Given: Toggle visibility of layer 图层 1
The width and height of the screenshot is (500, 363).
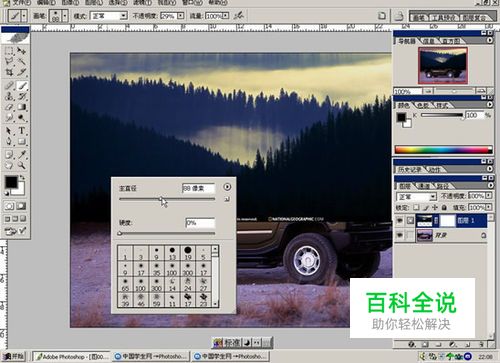Looking at the screenshot, I should click(x=399, y=220).
